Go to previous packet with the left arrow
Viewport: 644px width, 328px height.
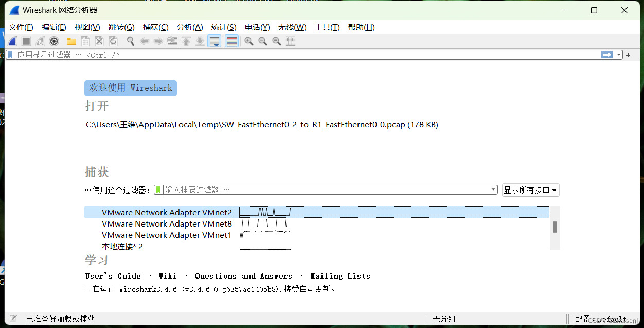(x=145, y=41)
